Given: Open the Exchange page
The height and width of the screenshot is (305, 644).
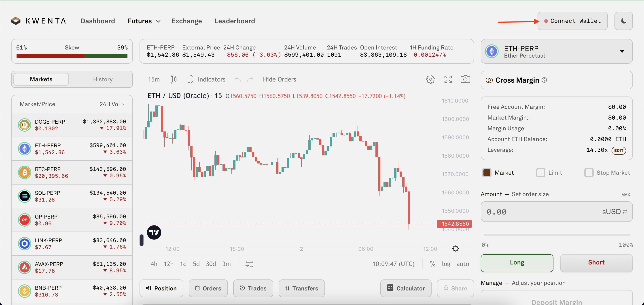Looking at the screenshot, I should tap(186, 21).
